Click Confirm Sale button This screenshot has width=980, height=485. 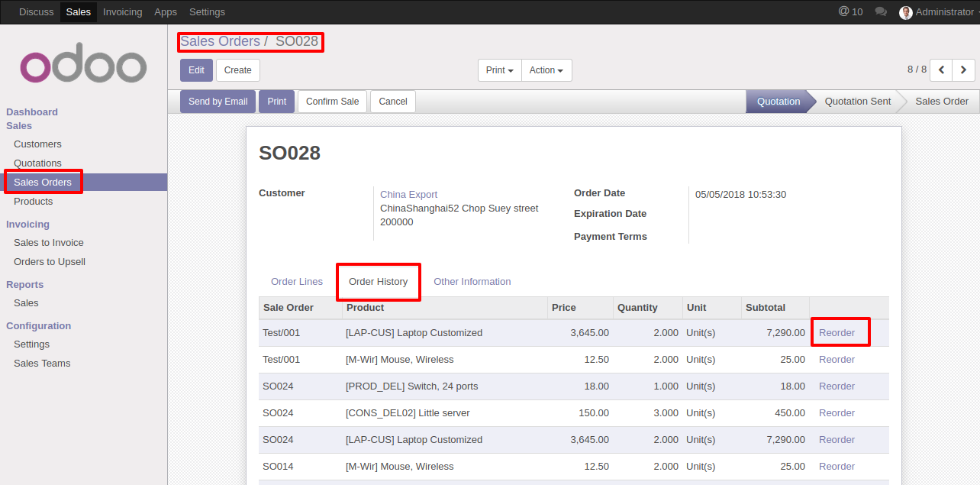[333, 102]
